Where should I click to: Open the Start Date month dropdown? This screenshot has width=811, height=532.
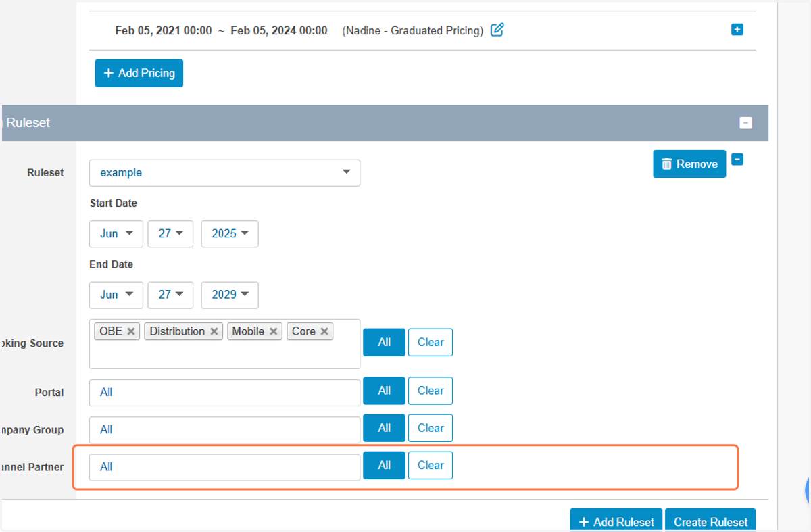click(116, 233)
